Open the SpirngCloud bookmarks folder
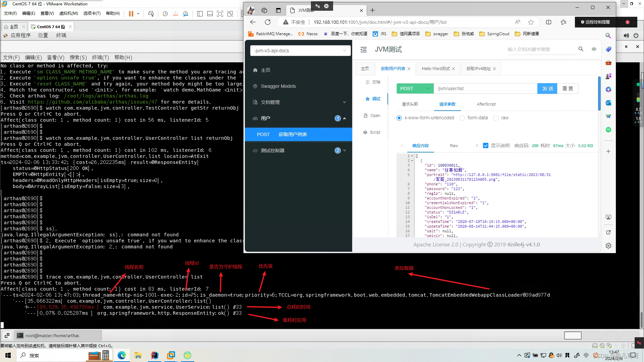 click(x=494, y=34)
